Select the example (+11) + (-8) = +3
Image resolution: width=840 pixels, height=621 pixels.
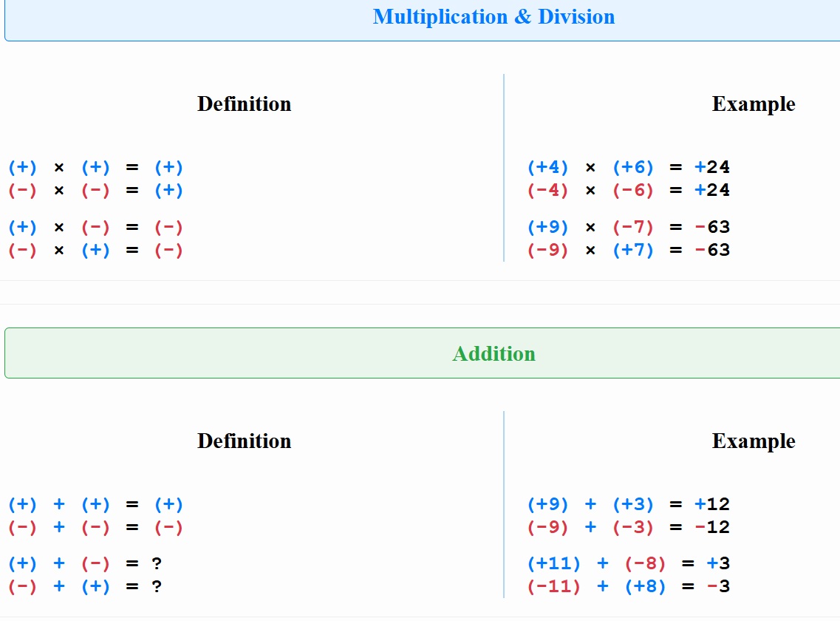pyautogui.click(x=628, y=564)
